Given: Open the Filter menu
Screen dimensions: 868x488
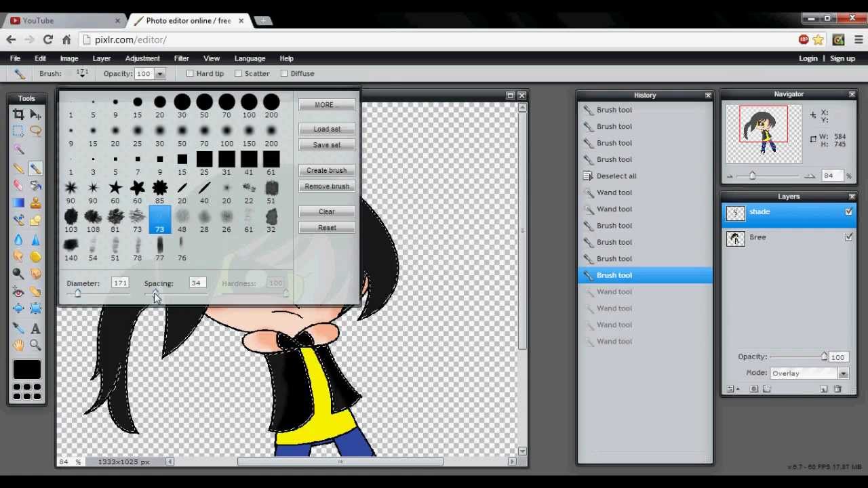Looking at the screenshot, I should [181, 58].
